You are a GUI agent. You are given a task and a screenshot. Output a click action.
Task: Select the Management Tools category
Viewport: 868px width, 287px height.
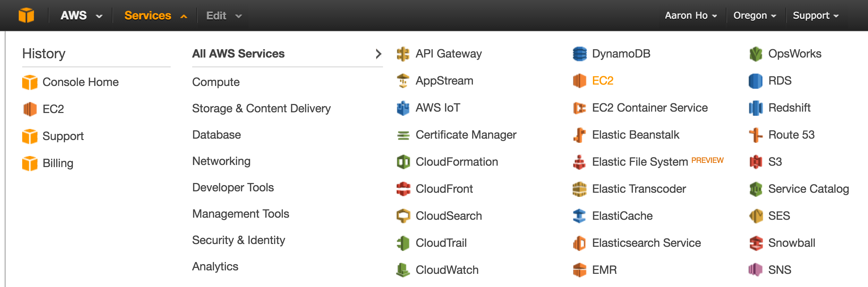pos(240,214)
